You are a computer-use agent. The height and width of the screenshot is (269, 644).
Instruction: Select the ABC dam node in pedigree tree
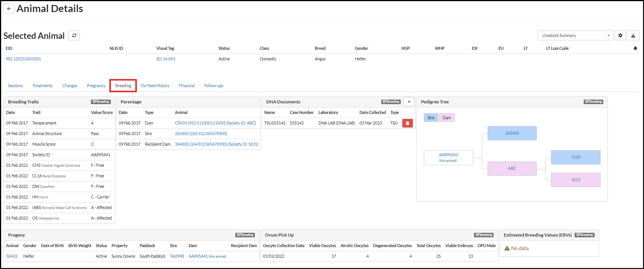[x=512, y=168]
